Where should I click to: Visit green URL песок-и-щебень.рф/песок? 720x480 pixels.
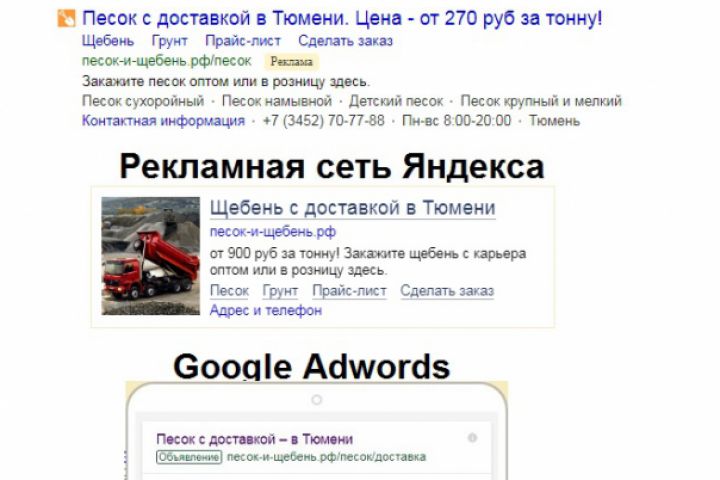click(x=167, y=61)
